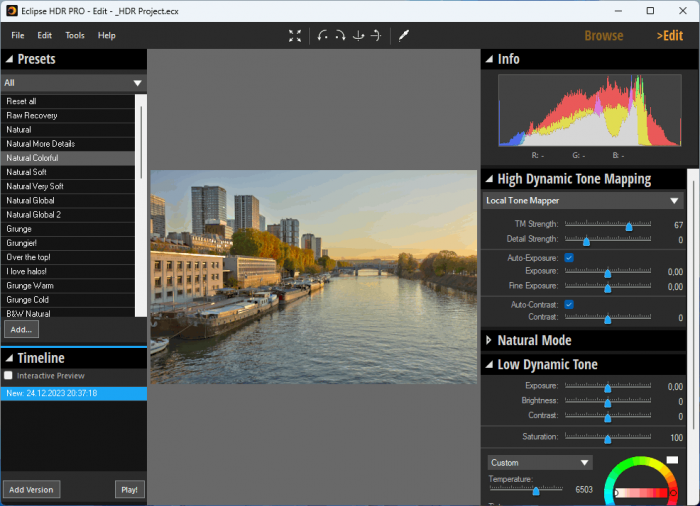Toggle the Interactive Preview checkbox
This screenshot has height=506, width=700.
click(x=9, y=375)
